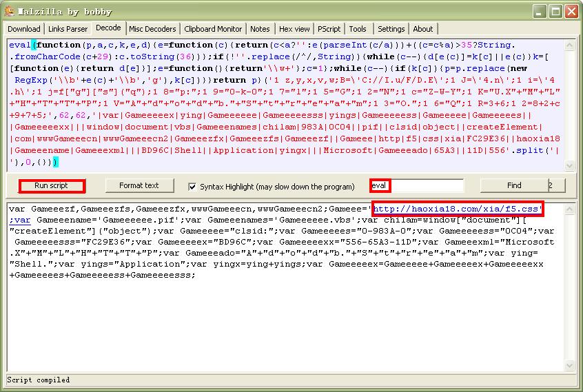Switch to the Download tab

click(x=24, y=29)
